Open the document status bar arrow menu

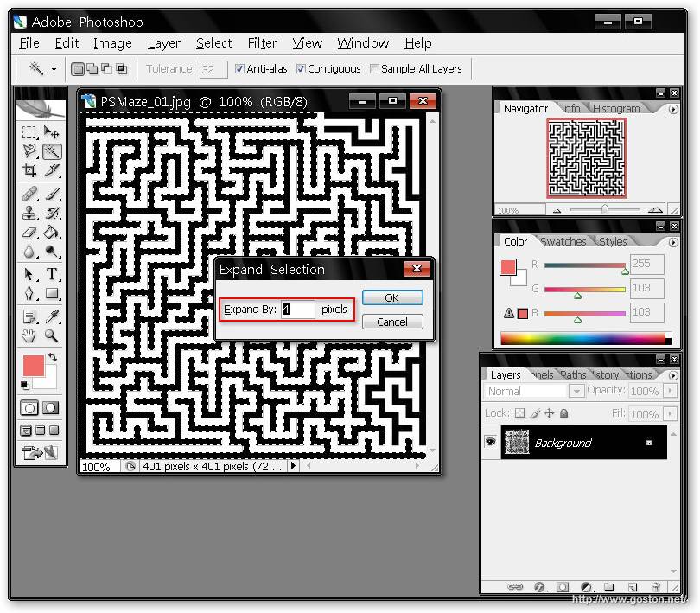[x=293, y=465]
